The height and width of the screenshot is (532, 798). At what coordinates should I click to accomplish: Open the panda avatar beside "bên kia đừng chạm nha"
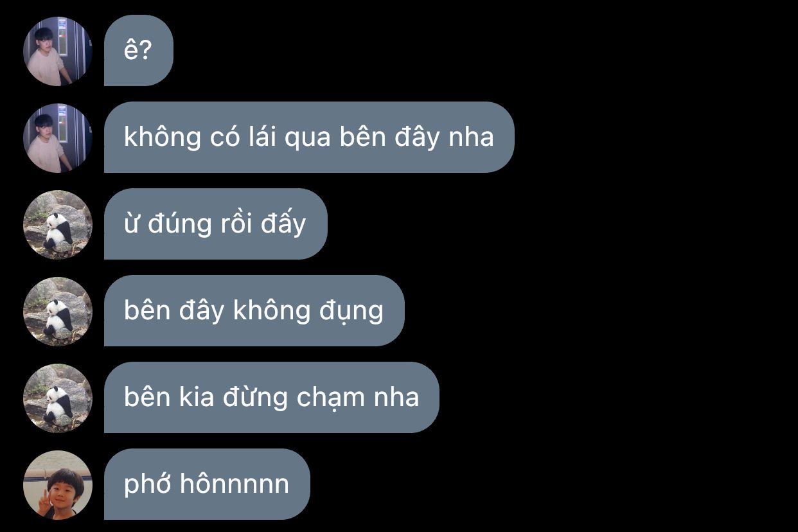click(x=58, y=398)
